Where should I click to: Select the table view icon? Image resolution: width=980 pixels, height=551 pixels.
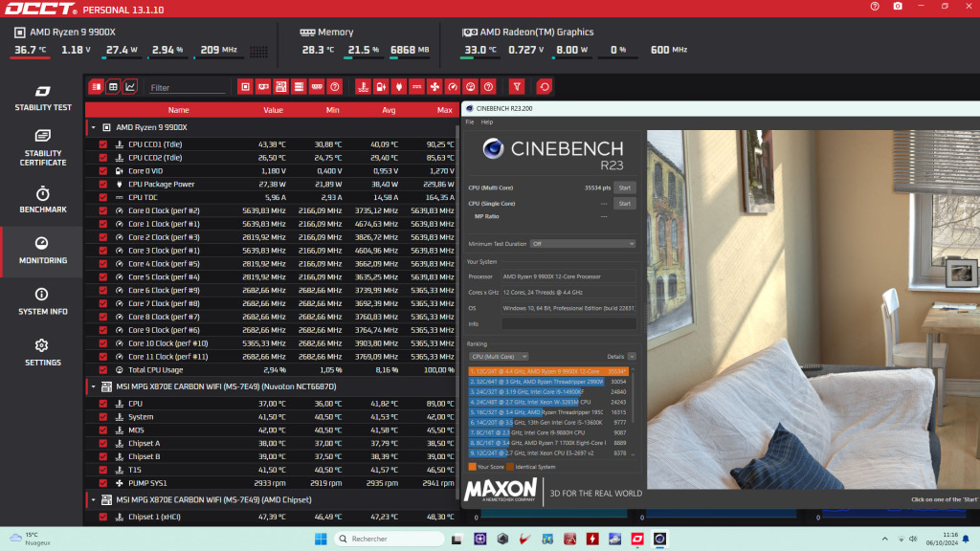113,86
